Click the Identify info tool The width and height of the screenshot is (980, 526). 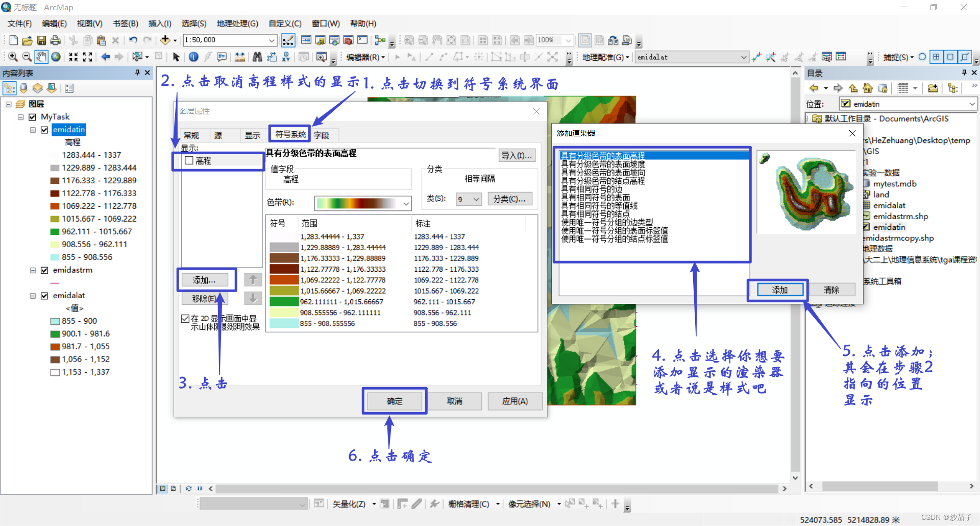point(193,57)
